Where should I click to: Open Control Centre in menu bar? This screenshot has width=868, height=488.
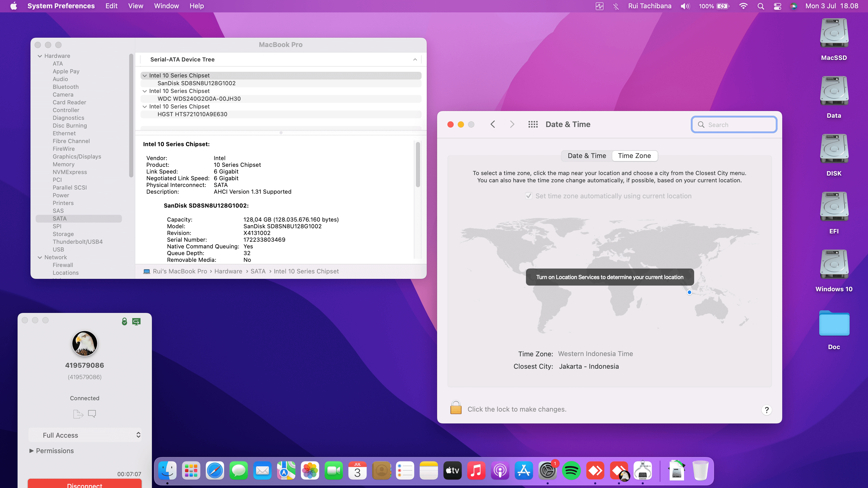point(777,6)
